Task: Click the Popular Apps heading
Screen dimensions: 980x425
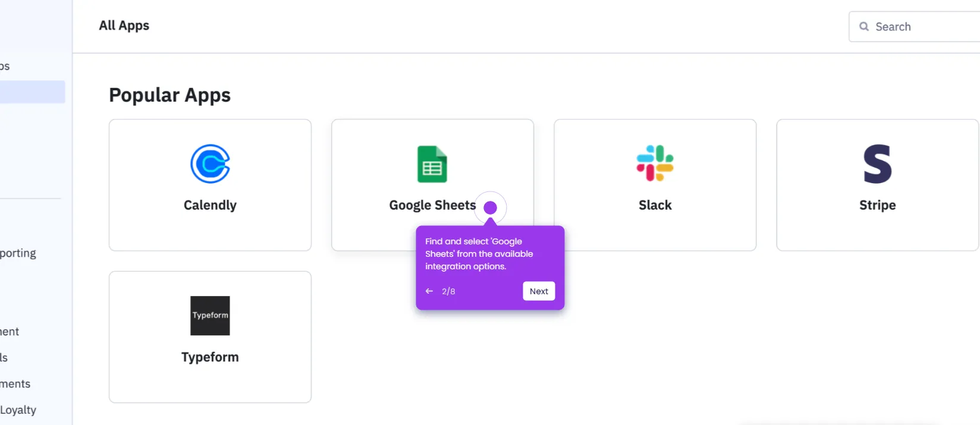Action: tap(169, 95)
